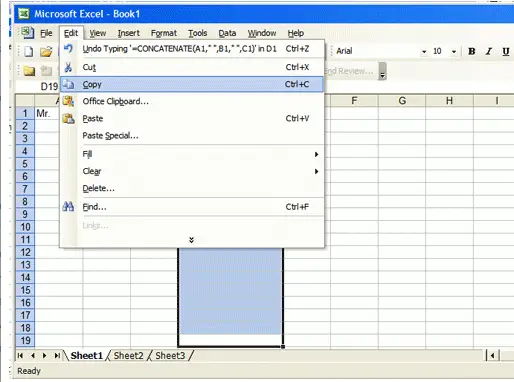Click the Undo Typing menu entry
Viewport: 514px width, 382px height.
point(192,49)
